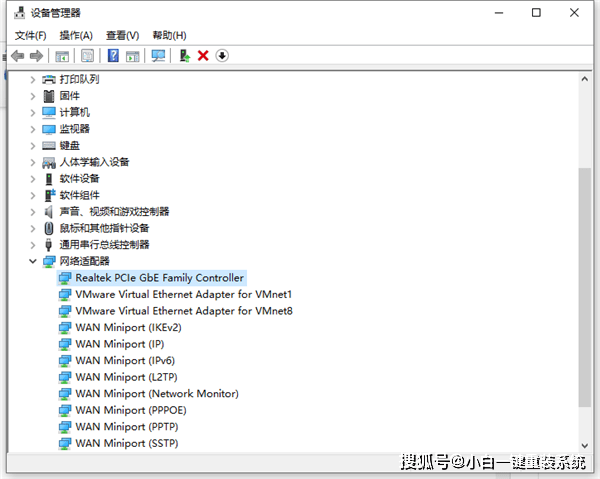Select WAN Miniport (PPTP)
The height and width of the screenshot is (479, 600).
(127, 427)
